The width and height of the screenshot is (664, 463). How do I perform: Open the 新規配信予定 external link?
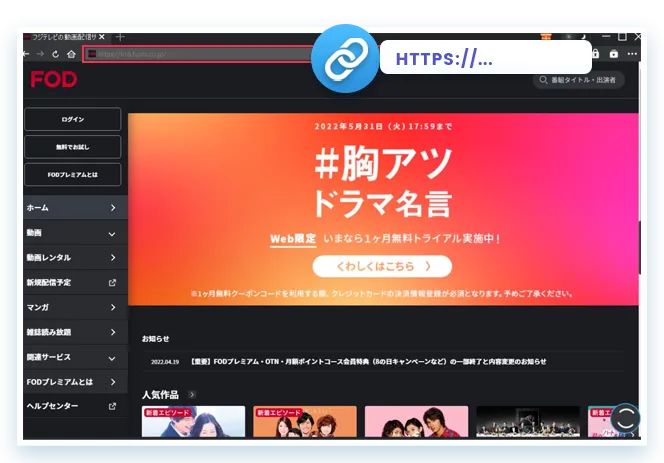pos(75,283)
